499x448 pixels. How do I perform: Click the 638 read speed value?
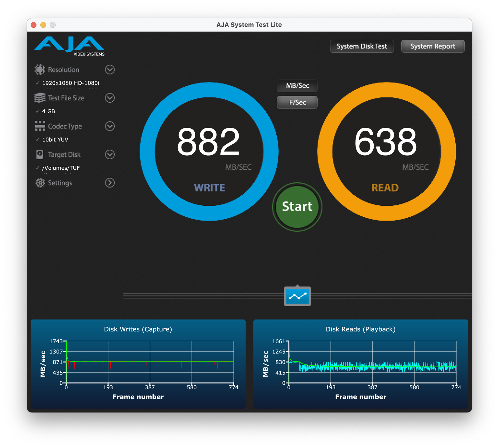[x=386, y=142]
